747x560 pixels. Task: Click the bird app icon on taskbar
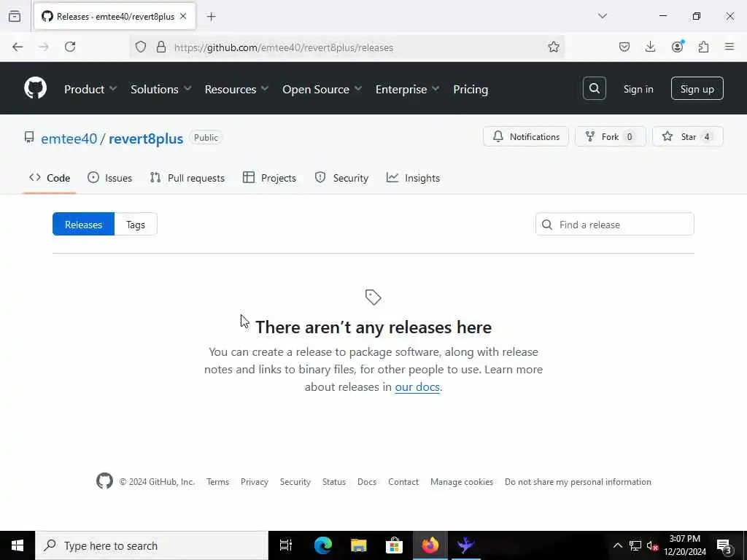point(465,545)
